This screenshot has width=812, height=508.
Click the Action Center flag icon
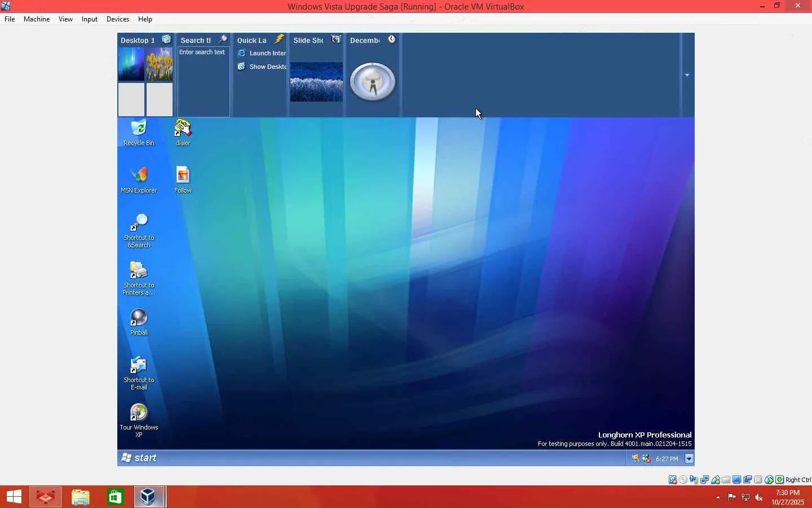731,497
